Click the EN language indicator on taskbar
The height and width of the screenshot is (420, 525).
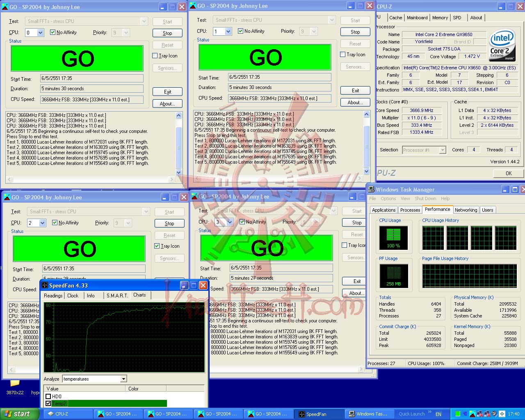pyautogui.click(x=438, y=414)
